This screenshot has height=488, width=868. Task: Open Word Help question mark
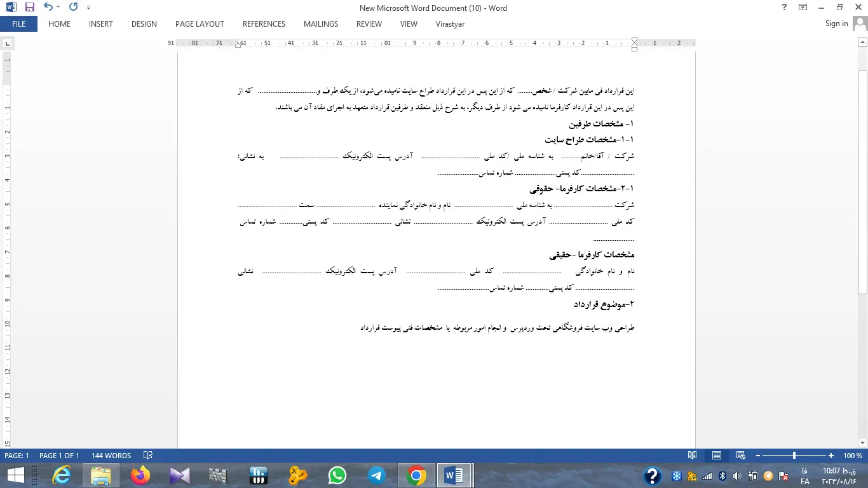click(x=784, y=8)
